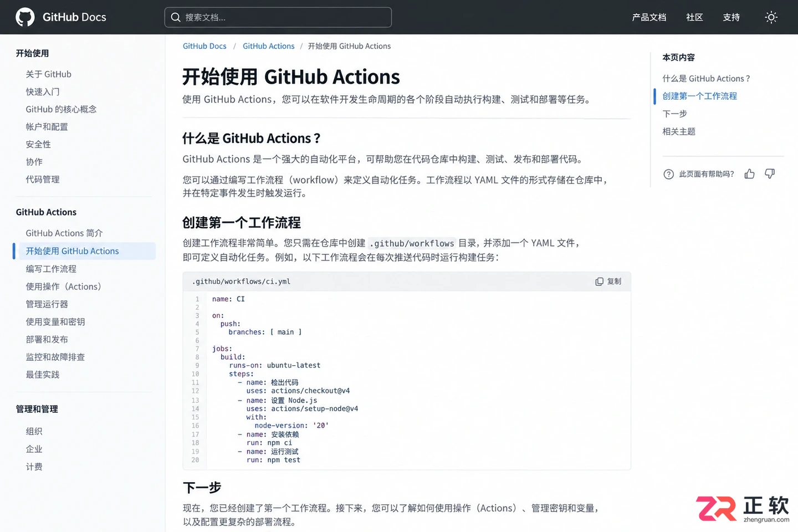This screenshot has height=532, width=798.
Task: Open 代码管理 sidebar item
Action: tap(43, 180)
